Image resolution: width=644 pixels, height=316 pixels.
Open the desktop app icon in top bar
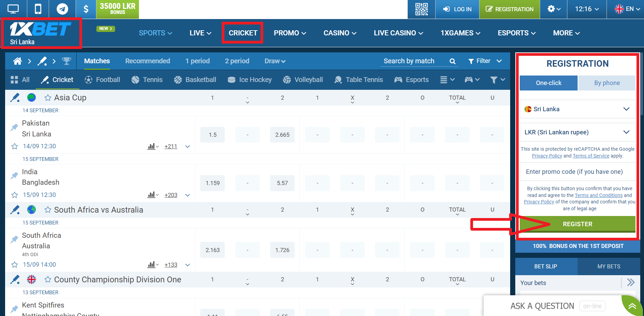[13, 9]
